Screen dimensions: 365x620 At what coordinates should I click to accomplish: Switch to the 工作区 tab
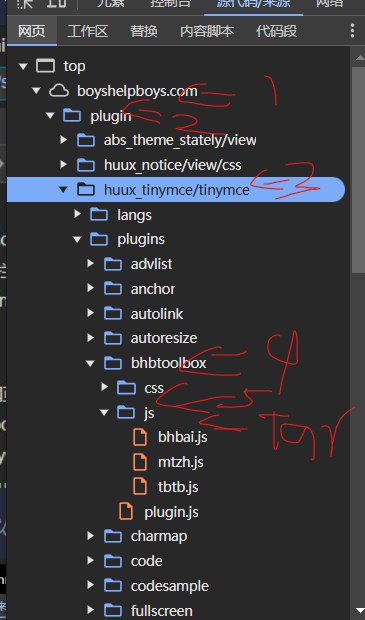point(87,31)
